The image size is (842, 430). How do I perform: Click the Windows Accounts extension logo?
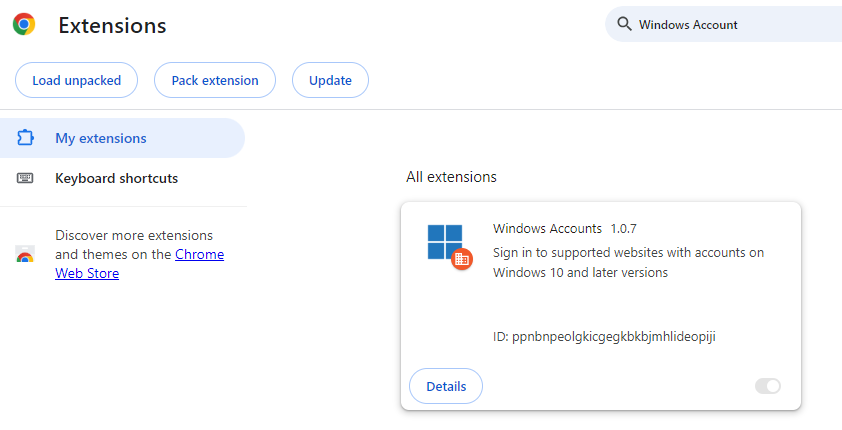pos(447,245)
